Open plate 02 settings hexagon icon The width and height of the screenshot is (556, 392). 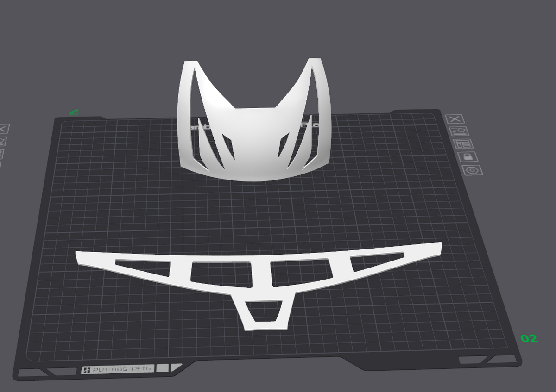(x=472, y=170)
